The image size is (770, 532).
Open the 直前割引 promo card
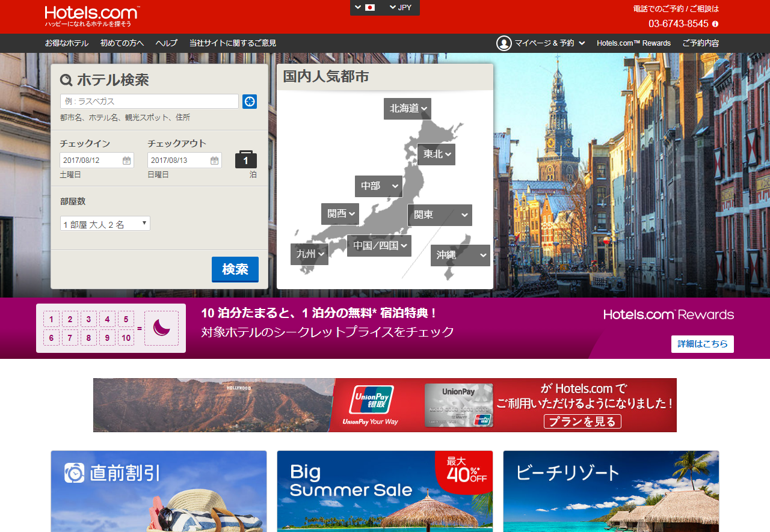coord(159,491)
